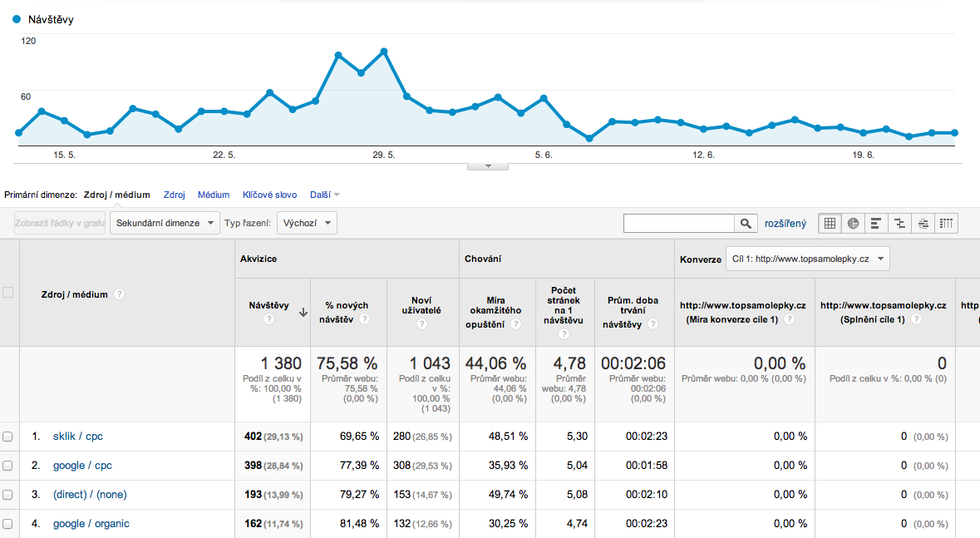The width and height of the screenshot is (980, 538).
Task: Sort by Počet stránek na 1 návštěvu
Action: pyautogui.click(x=564, y=305)
